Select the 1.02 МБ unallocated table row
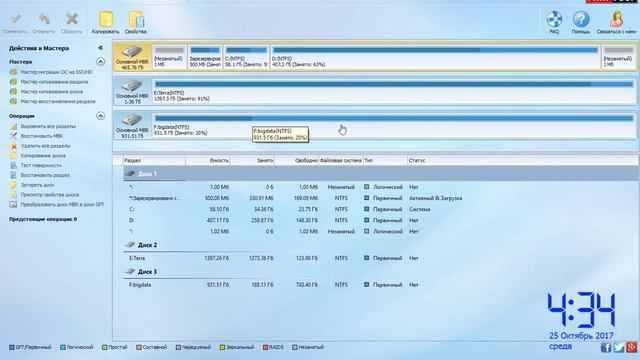640x360 pixels. [380, 231]
